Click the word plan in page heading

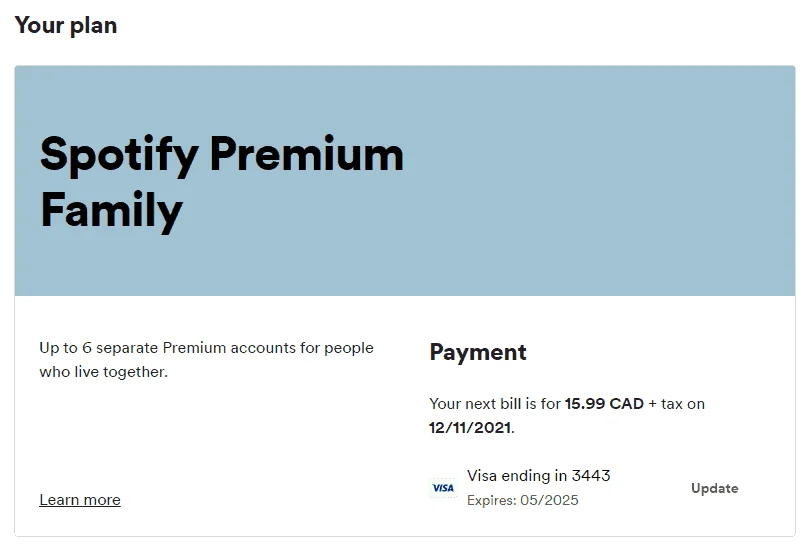tap(93, 27)
